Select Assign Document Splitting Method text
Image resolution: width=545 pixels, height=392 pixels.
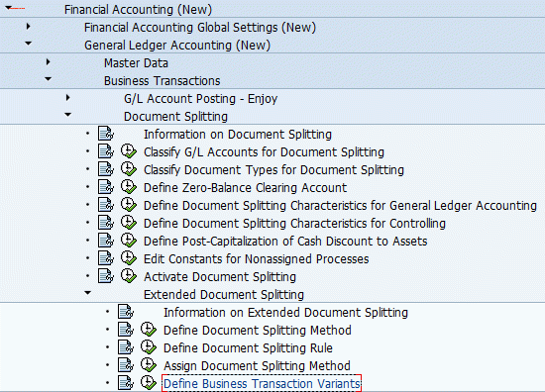[257, 365]
